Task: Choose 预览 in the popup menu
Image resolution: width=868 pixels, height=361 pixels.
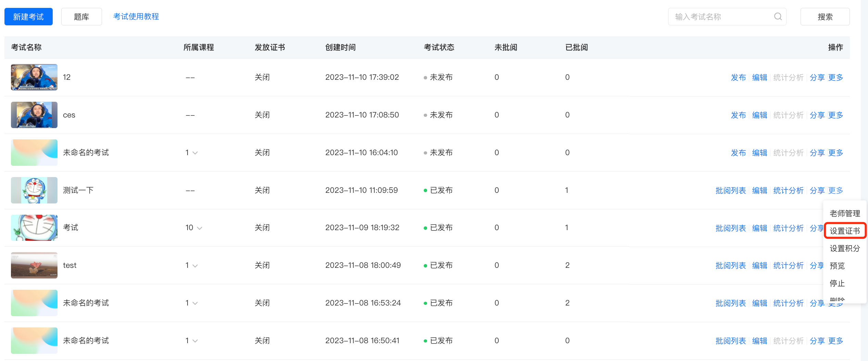Action: 837,266
